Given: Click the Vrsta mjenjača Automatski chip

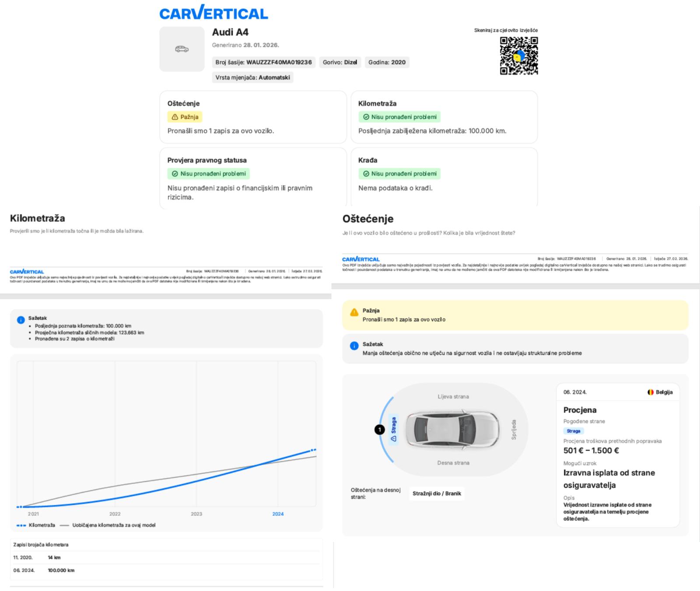Looking at the screenshot, I should click(x=252, y=77).
